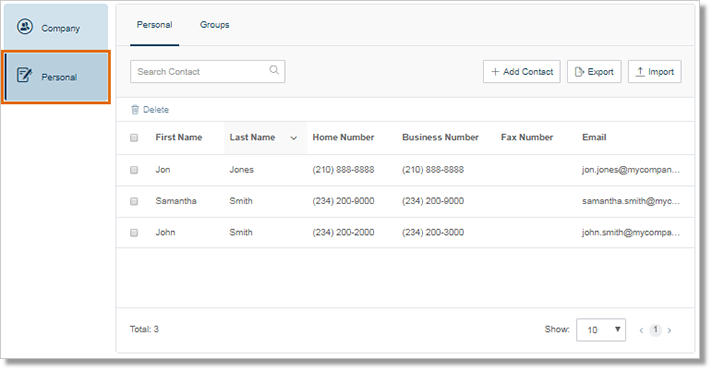Click into the Search Contact field
This screenshot has width=711, height=370.
click(208, 72)
